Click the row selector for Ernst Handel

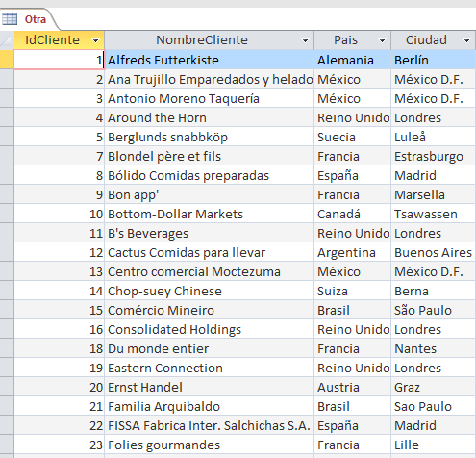coord(7,387)
